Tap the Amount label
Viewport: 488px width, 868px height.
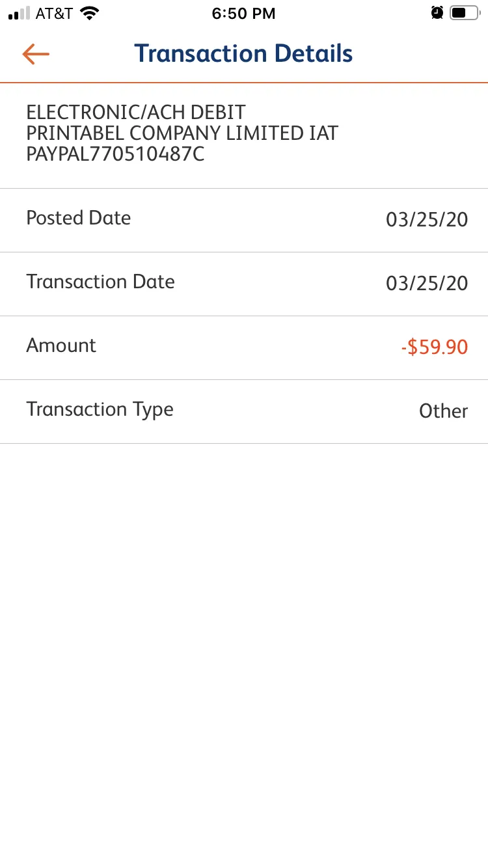tap(61, 346)
